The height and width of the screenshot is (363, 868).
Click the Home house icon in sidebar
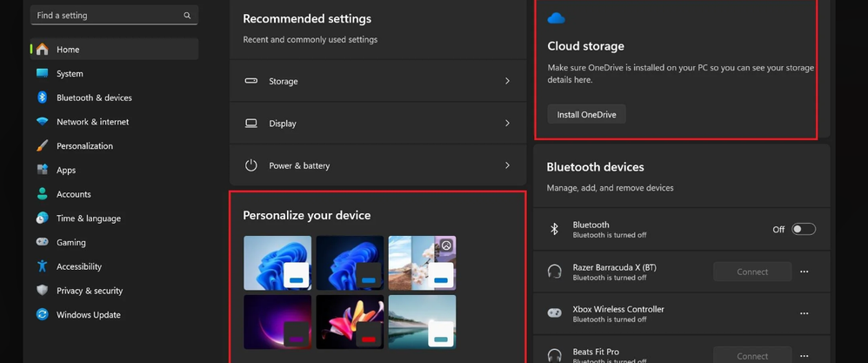42,50
